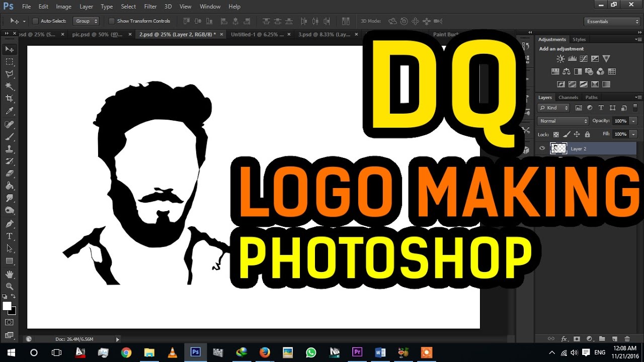This screenshot has height=362, width=644.
Task: Toggle Layer 2 visibility
Action: 542,148
